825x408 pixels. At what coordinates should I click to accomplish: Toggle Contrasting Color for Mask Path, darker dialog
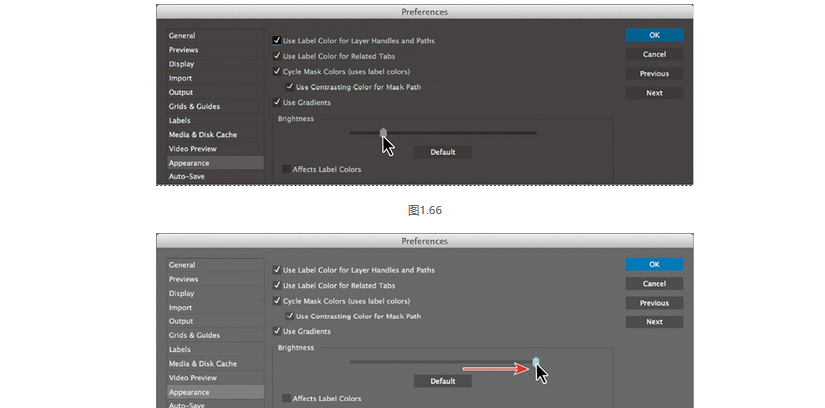pyautogui.click(x=289, y=87)
